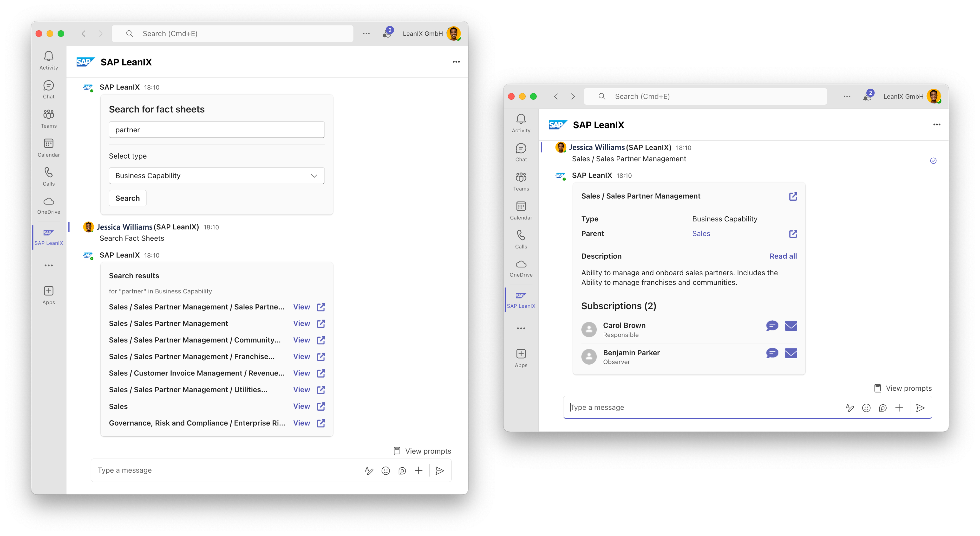Open more options ellipsis in right chat header

click(937, 125)
